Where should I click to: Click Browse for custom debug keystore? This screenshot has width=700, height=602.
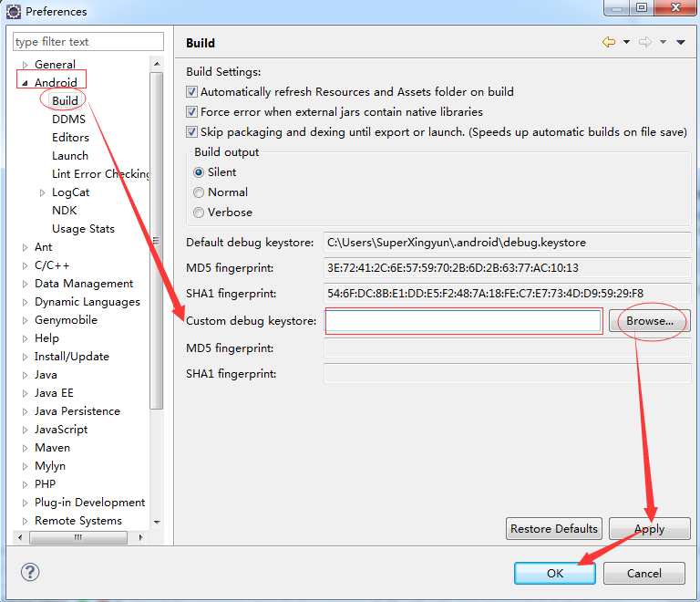tap(650, 321)
